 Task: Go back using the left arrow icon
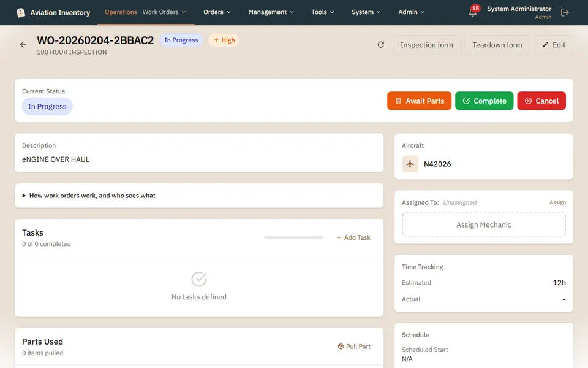point(23,45)
